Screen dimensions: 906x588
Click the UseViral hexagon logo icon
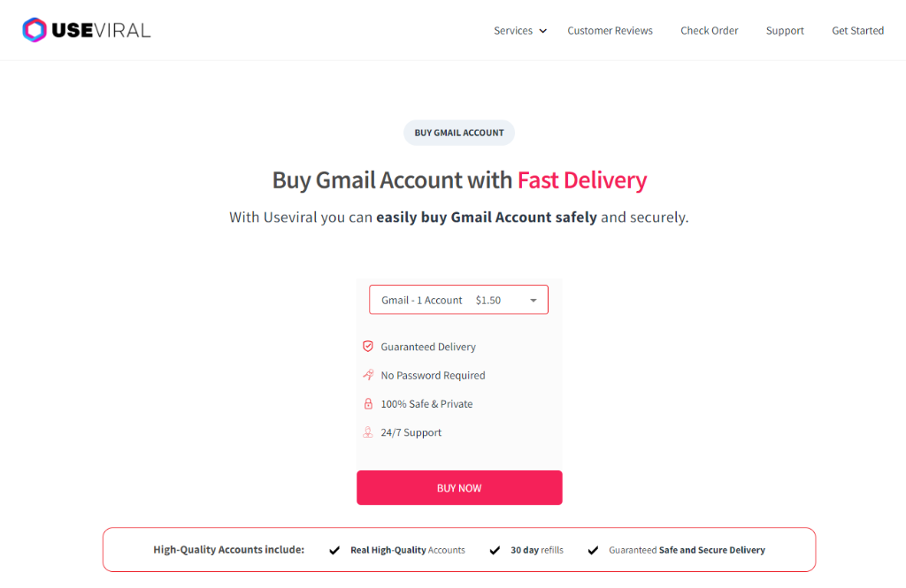[x=35, y=30]
